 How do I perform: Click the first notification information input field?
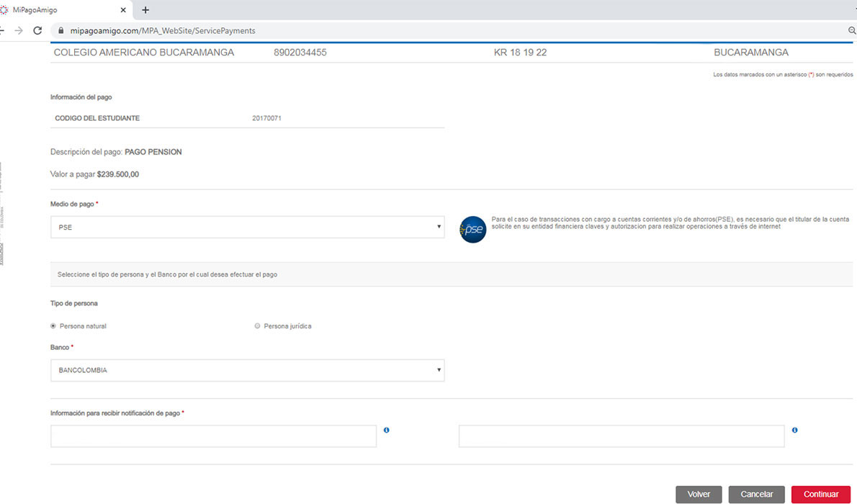coord(213,436)
